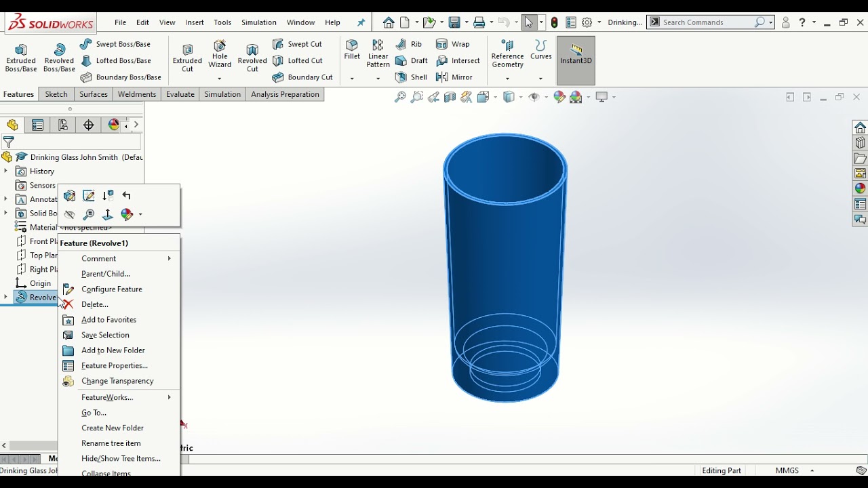868x488 pixels.
Task: Click the MMGS unit system button
Action: click(x=787, y=470)
